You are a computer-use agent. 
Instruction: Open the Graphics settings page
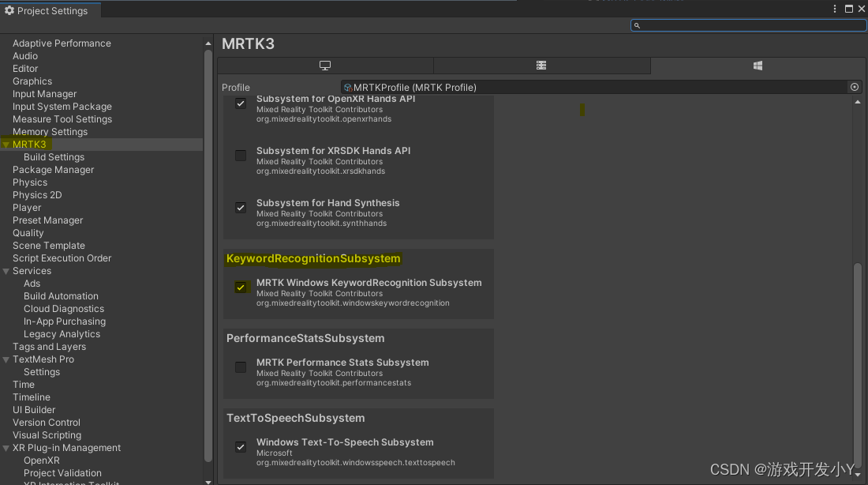coord(32,81)
